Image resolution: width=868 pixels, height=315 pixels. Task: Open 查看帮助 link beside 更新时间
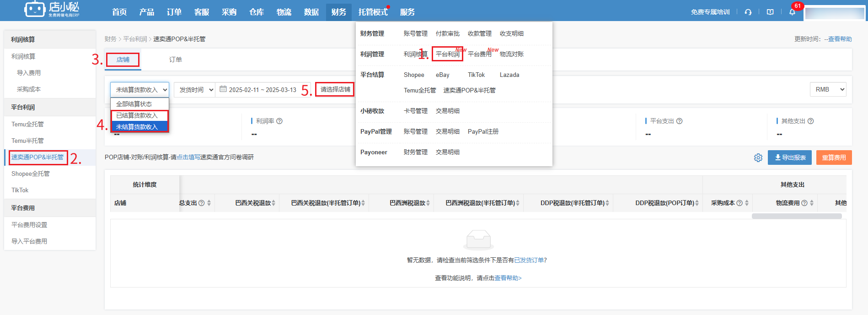pyautogui.click(x=840, y=39)
